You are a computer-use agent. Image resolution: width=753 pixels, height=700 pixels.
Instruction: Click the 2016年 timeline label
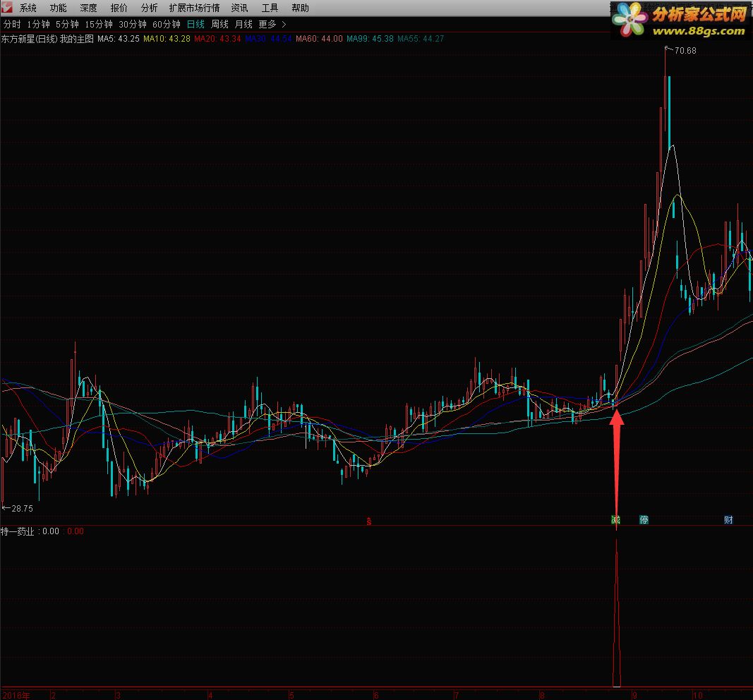tap(16, 695)
